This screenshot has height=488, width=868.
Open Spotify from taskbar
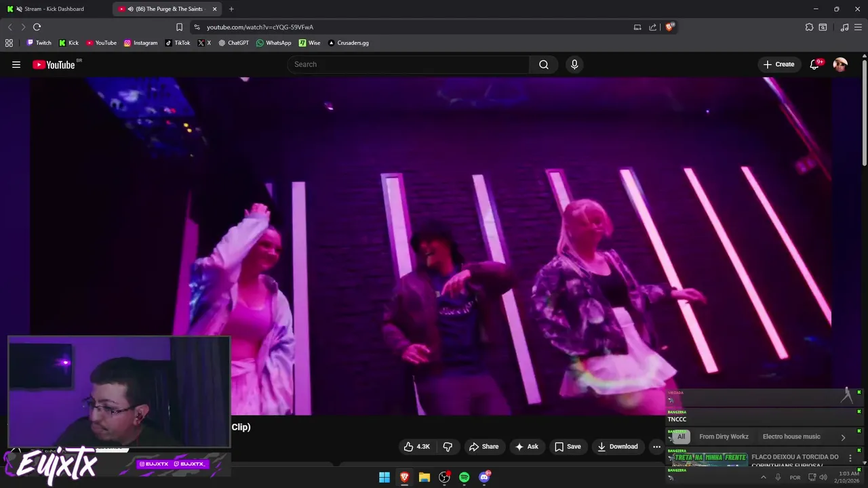464,477
